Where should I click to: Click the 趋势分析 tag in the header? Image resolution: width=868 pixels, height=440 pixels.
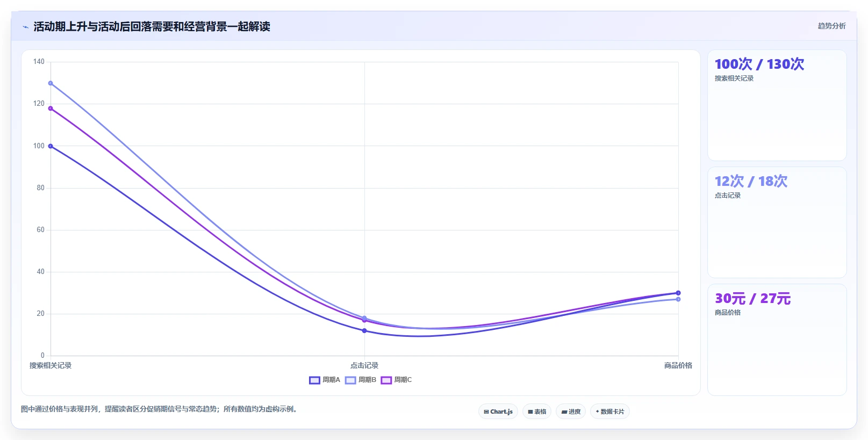[831, 26]
